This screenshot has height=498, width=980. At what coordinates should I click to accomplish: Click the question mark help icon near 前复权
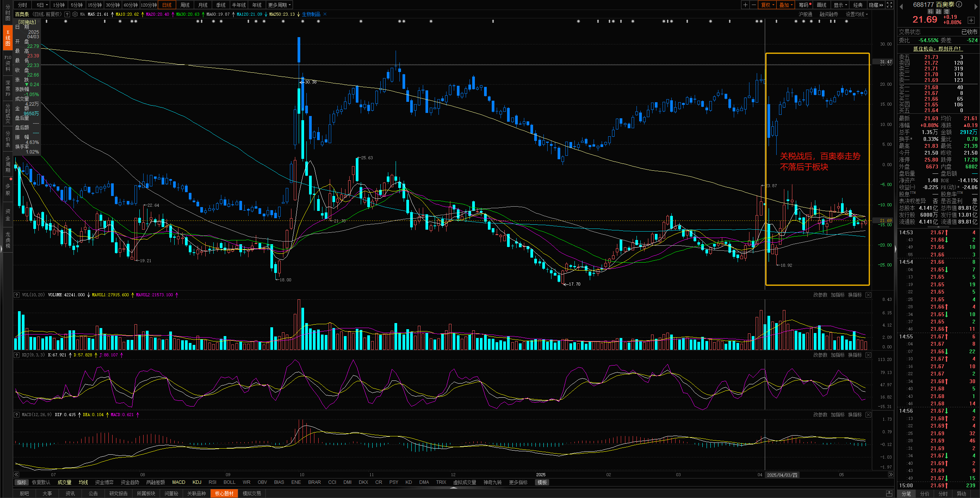point(67,14)
